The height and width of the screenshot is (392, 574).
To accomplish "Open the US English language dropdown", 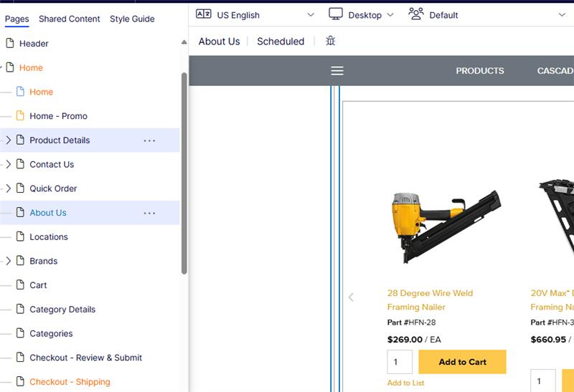I will coord(310,14).
